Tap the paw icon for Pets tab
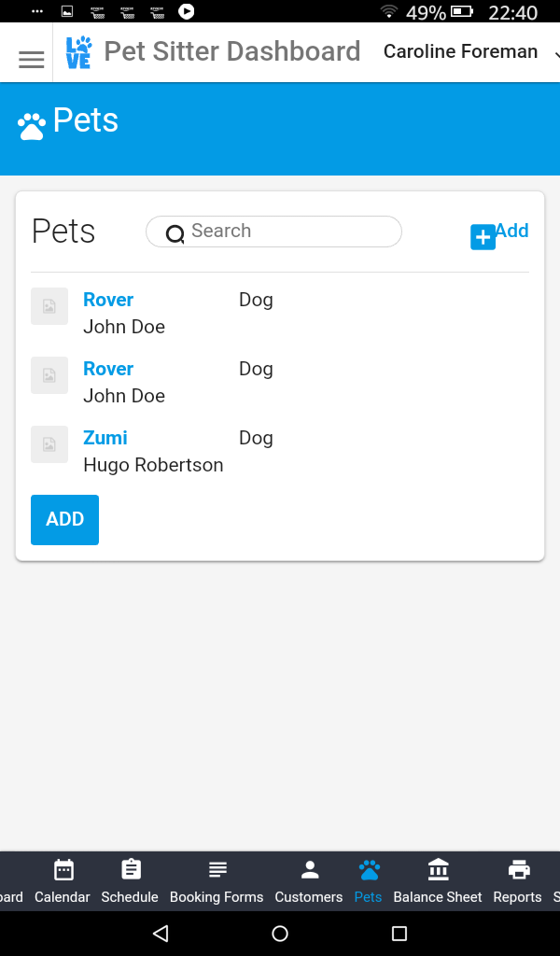560x956 pixels. pyautogui.click(x=368, y=870)
